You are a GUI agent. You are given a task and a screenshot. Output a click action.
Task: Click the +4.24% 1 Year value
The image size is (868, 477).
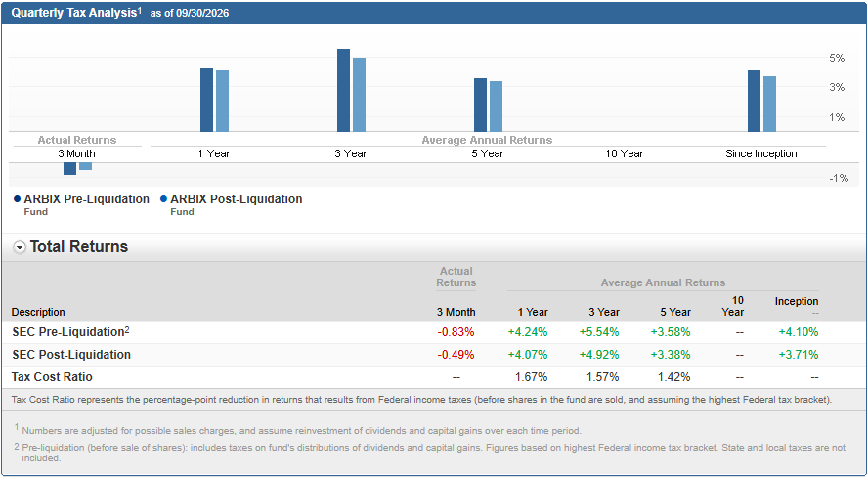click(x=528, y=332)
